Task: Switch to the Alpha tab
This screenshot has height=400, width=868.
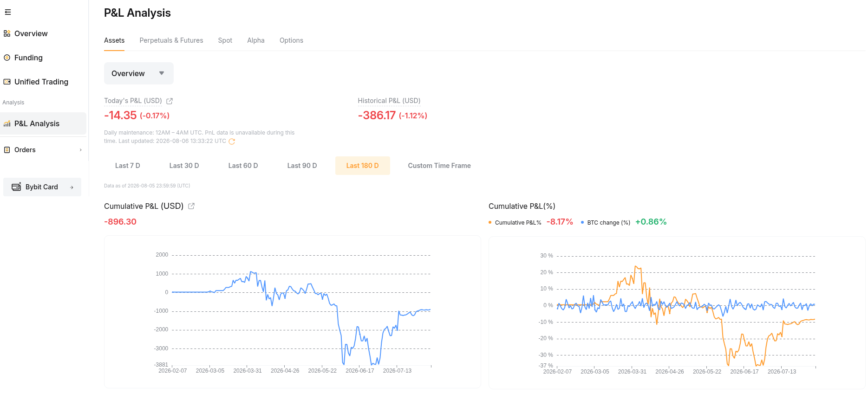Action: (x=256, y=41)
